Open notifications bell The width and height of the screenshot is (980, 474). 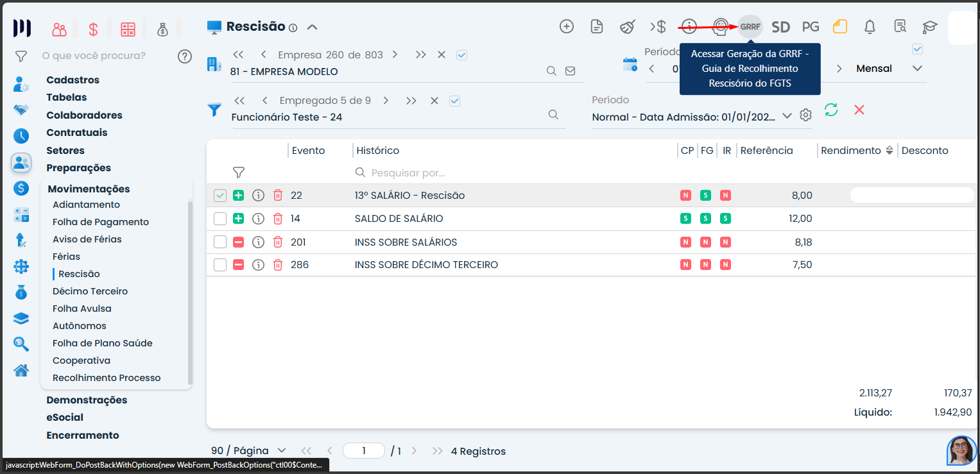870,26
